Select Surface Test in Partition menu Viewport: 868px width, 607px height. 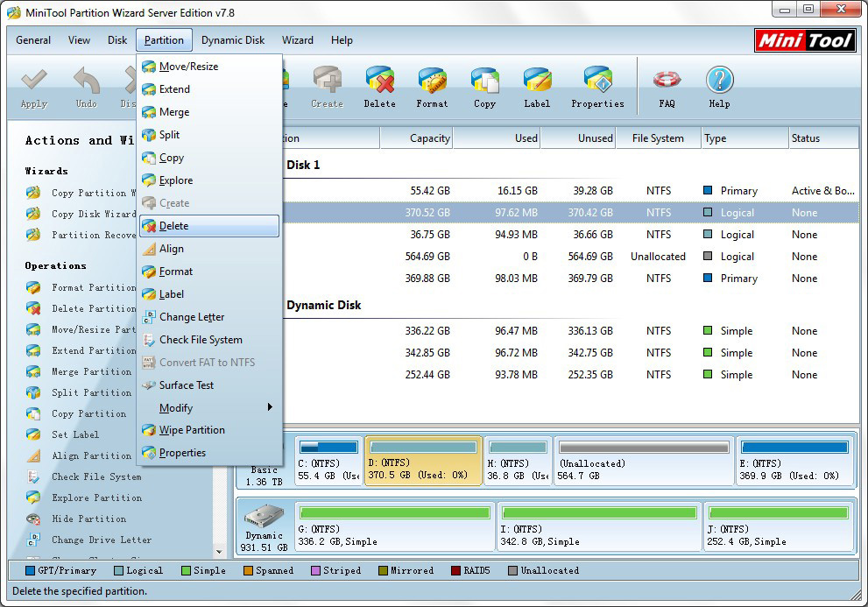(209, 385)
